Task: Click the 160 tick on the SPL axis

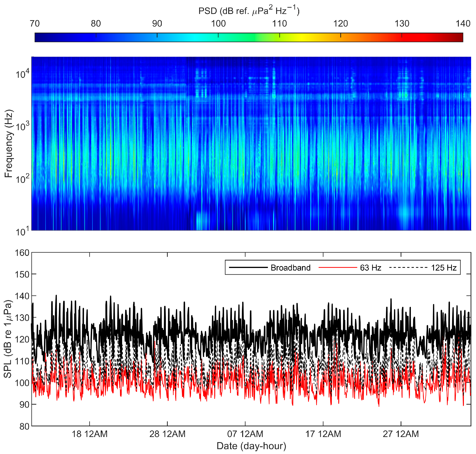Action: coord(22,253)
